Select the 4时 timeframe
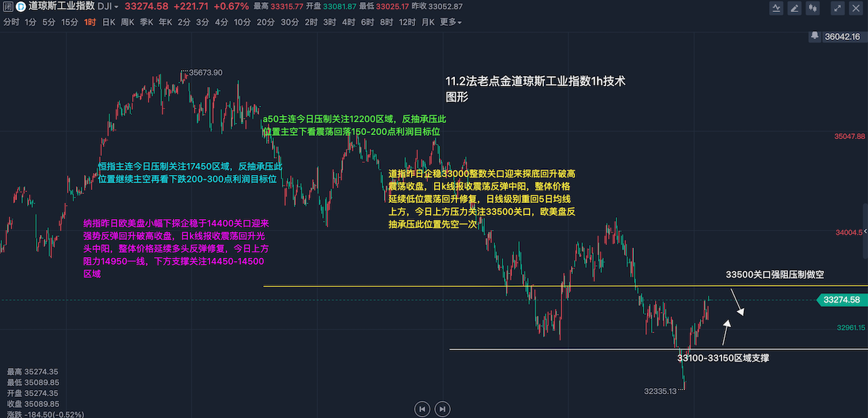The height and width of the screenshot is (418, 868). tap(349, 22)
